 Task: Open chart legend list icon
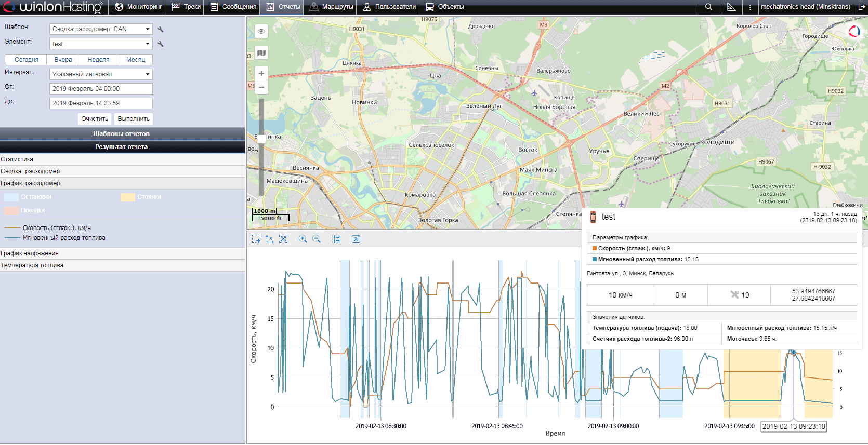tap(336, 239)
